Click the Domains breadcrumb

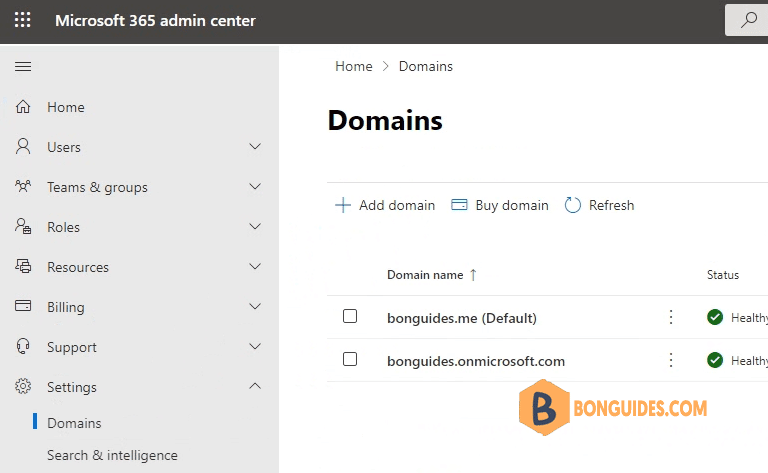click(x=426, y=66)
